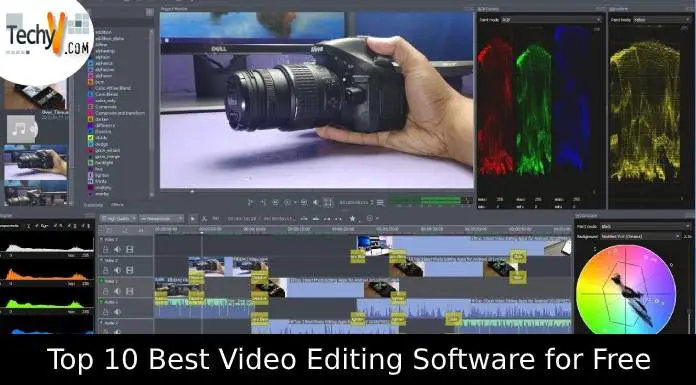
Task: Lock the Audio 1 track
Action: pos(106,312)
